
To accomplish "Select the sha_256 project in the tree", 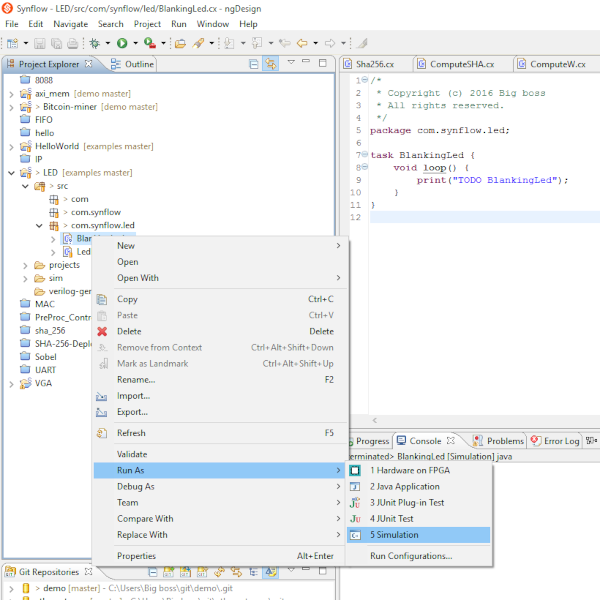I will tap(49, 329).
